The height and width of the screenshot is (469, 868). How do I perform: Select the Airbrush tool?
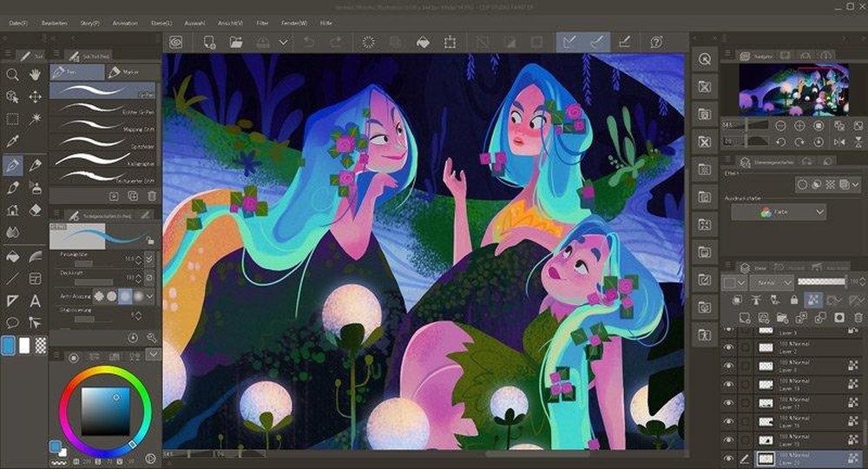(x=36, y=187)
